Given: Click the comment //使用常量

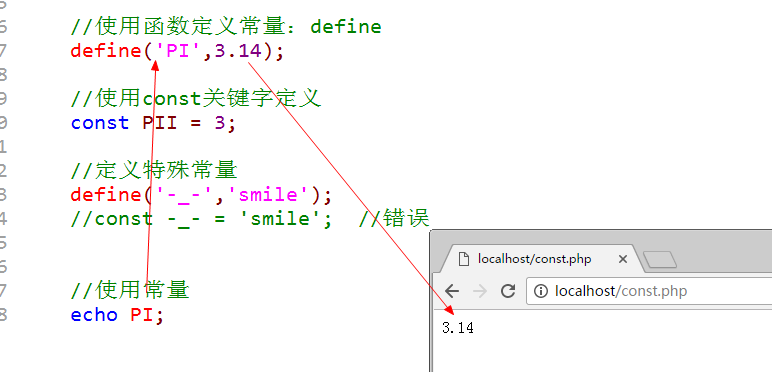Looking at the screenshot, I should 130,290.
